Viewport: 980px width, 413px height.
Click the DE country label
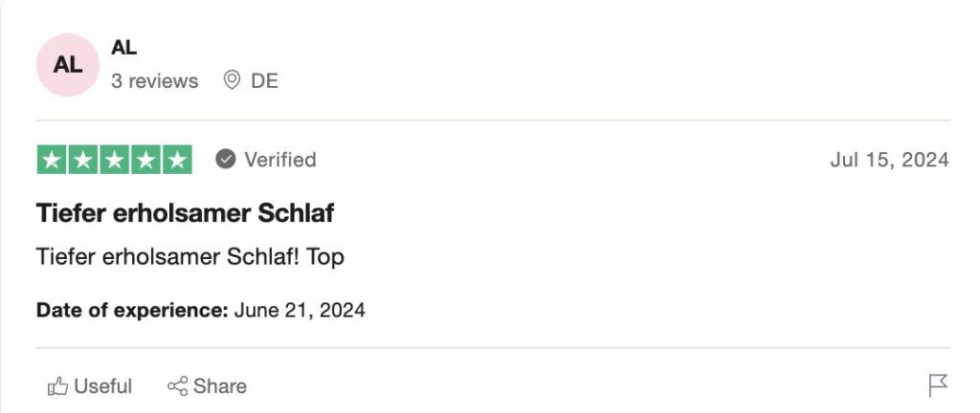[x=264, y=81]
